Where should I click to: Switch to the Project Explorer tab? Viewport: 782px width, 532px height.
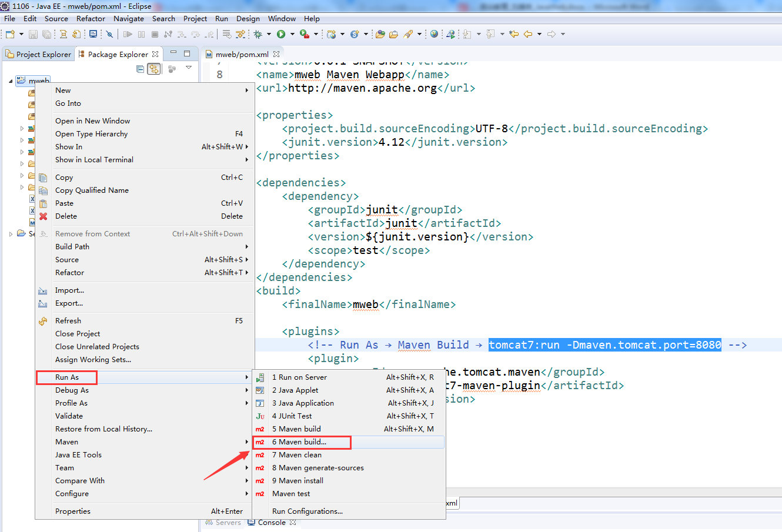pyautogui.click(x=38, y=54)
